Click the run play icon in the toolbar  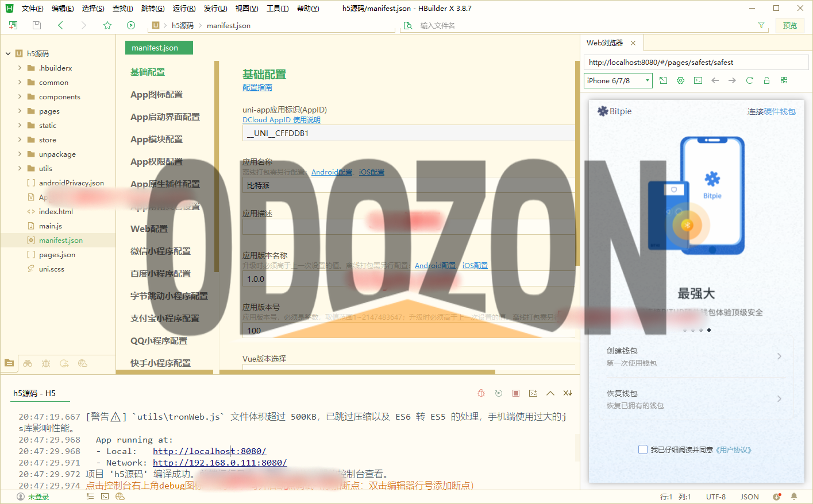[131, 25]
